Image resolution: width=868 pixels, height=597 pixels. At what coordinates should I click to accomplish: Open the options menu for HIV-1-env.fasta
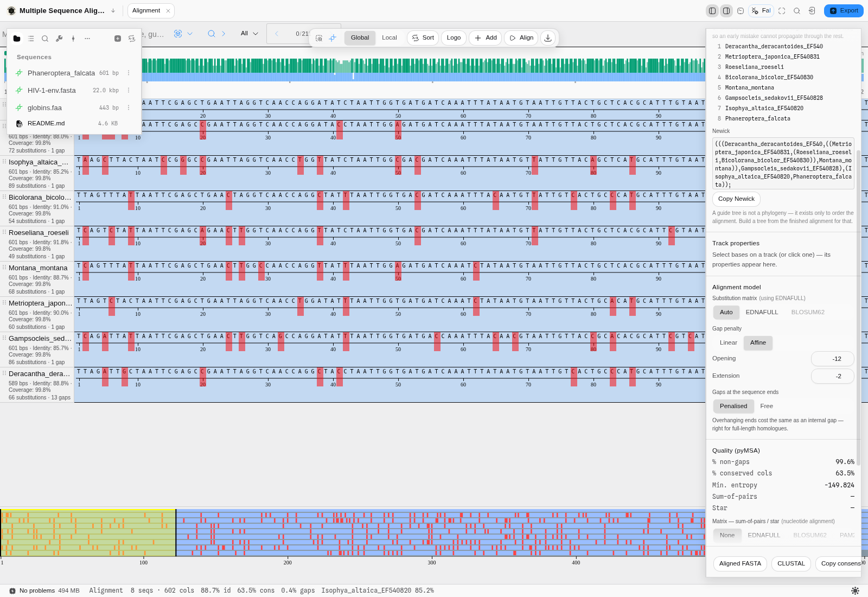[129, 90]
